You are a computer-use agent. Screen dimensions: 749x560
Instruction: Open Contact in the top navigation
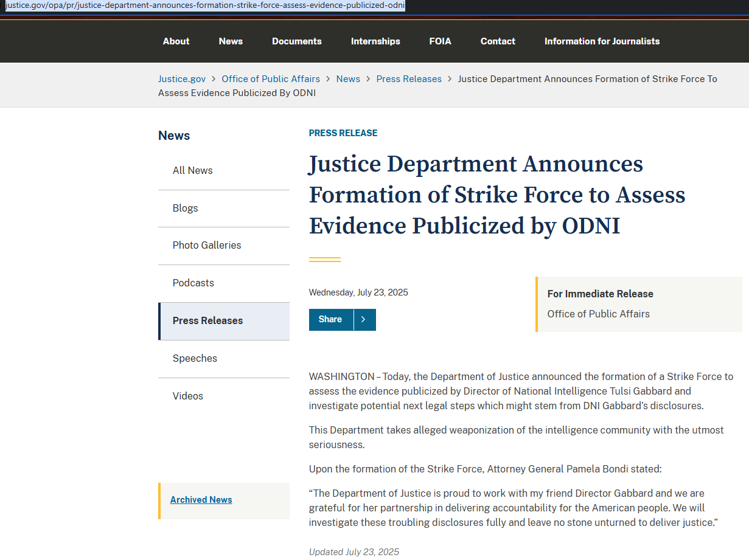498,41
